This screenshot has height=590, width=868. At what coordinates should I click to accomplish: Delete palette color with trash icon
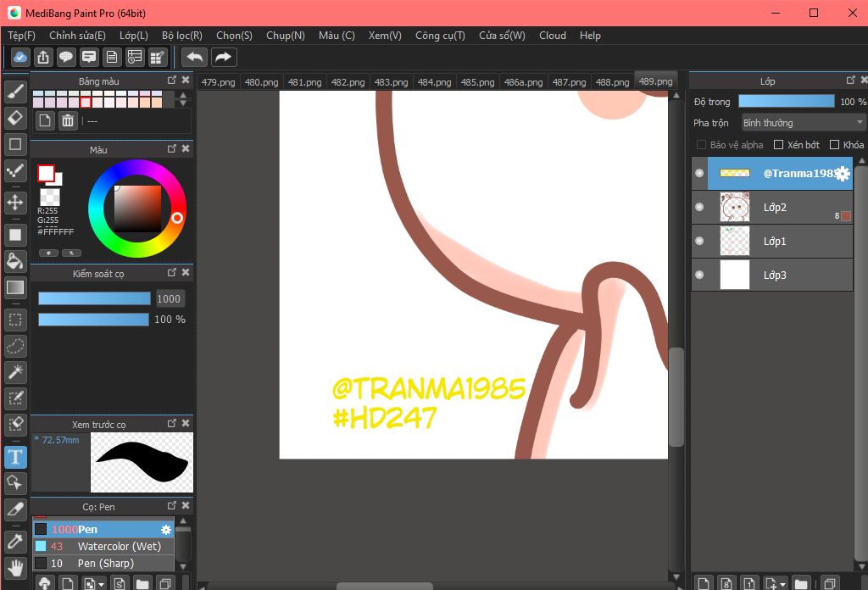pyautogui.click(x=68, y=120)
